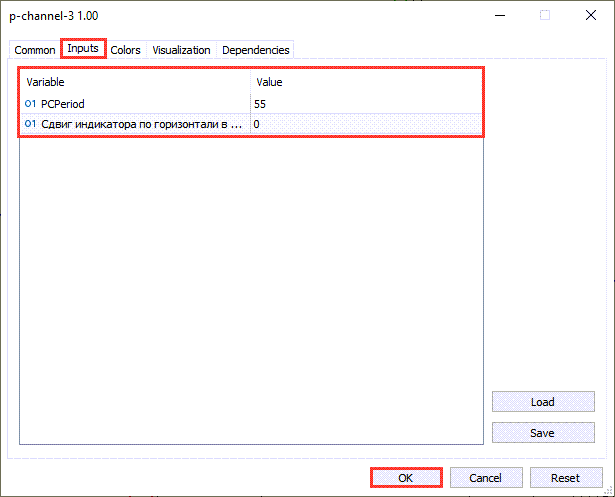
Task: Close the p-channel-3 dialog window
Action: (x=591, y=15)
